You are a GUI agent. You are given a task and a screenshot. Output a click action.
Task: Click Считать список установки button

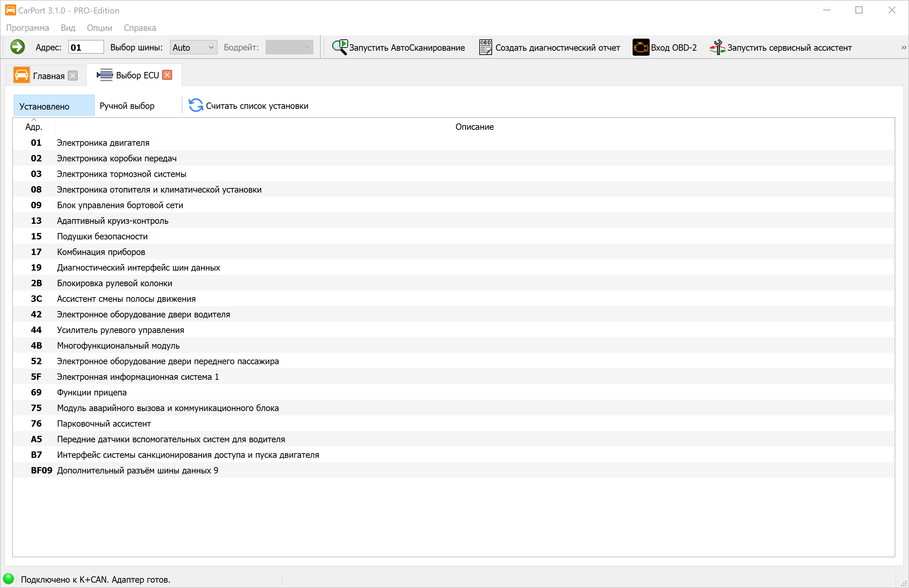[x=257, y=106]
